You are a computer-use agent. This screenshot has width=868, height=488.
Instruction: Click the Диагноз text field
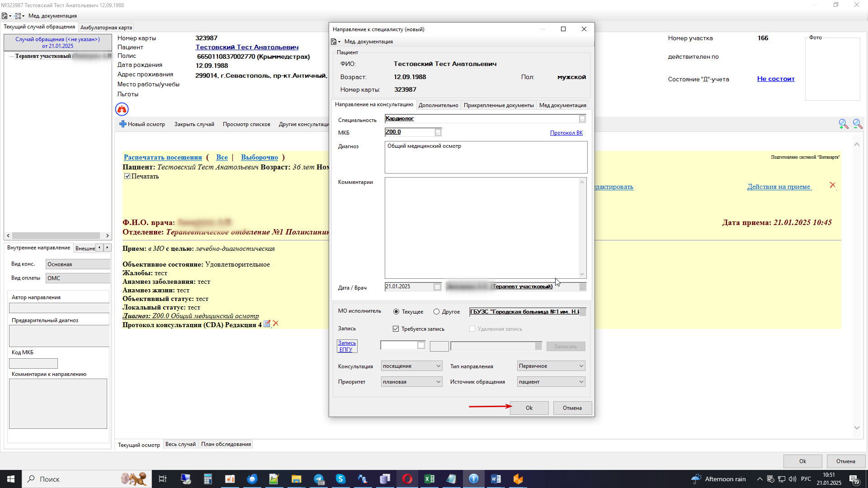(x=486, y=157)
